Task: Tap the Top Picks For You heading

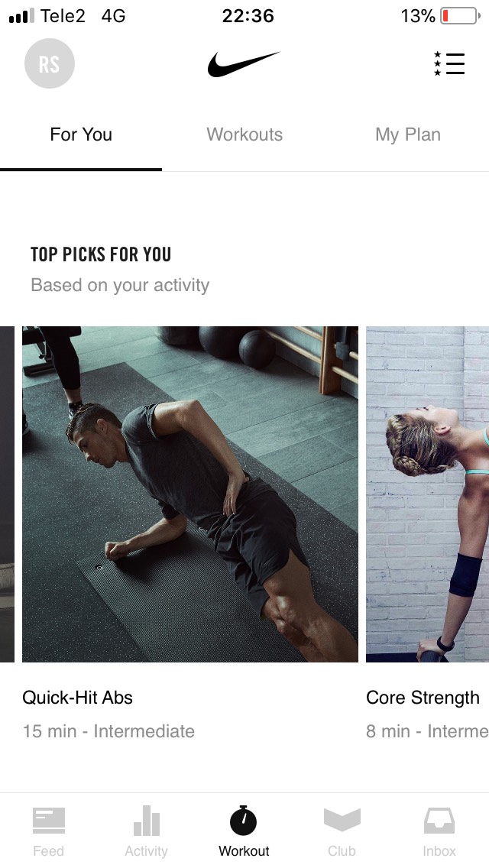Action: pyautogui.click(x=101, y=254)
